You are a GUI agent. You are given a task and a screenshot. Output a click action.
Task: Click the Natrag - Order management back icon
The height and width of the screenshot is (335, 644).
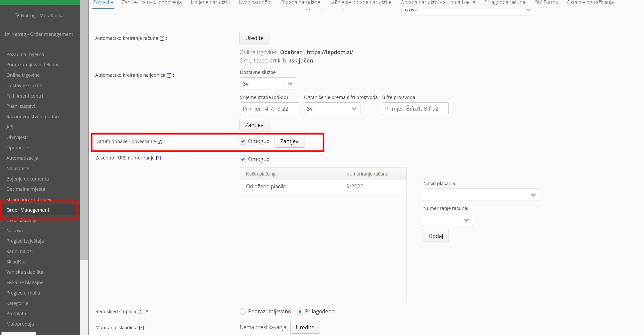click(x=7, y=34)
